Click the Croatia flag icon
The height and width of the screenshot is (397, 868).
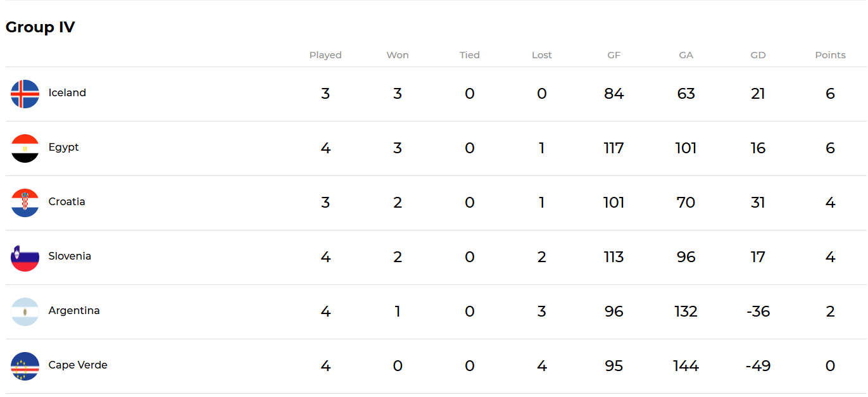tap(25, 203)
